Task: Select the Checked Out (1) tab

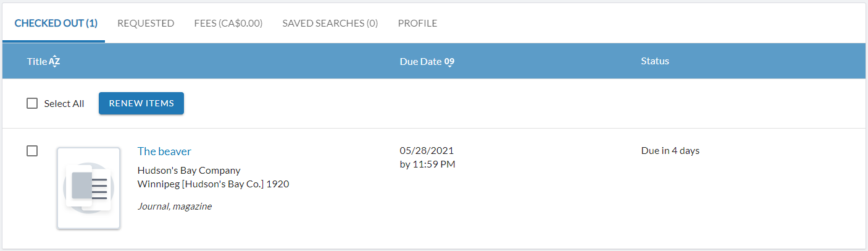Action: click(x=56, y=23)
